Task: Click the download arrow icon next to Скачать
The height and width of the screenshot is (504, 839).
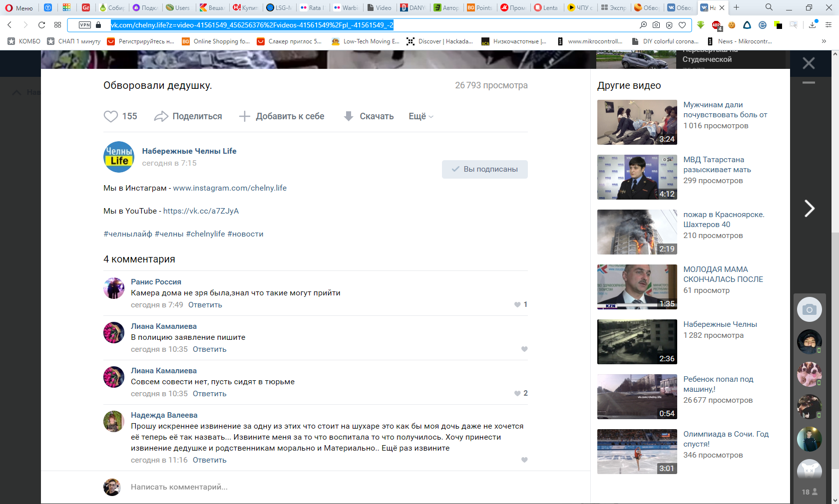Action: tap(349, 116)
